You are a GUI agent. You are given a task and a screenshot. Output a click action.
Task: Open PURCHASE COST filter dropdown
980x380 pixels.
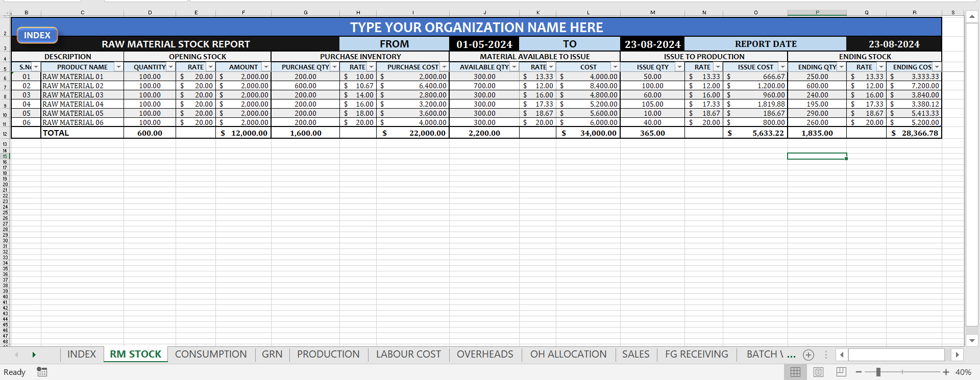pyautogui.click(x=444, y=67)
